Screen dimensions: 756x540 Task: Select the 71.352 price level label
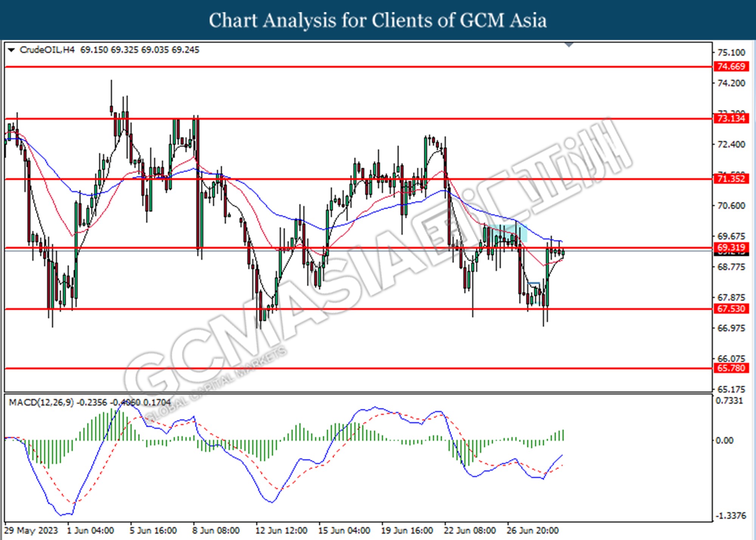pyautogui.click(x=731, y=178)
